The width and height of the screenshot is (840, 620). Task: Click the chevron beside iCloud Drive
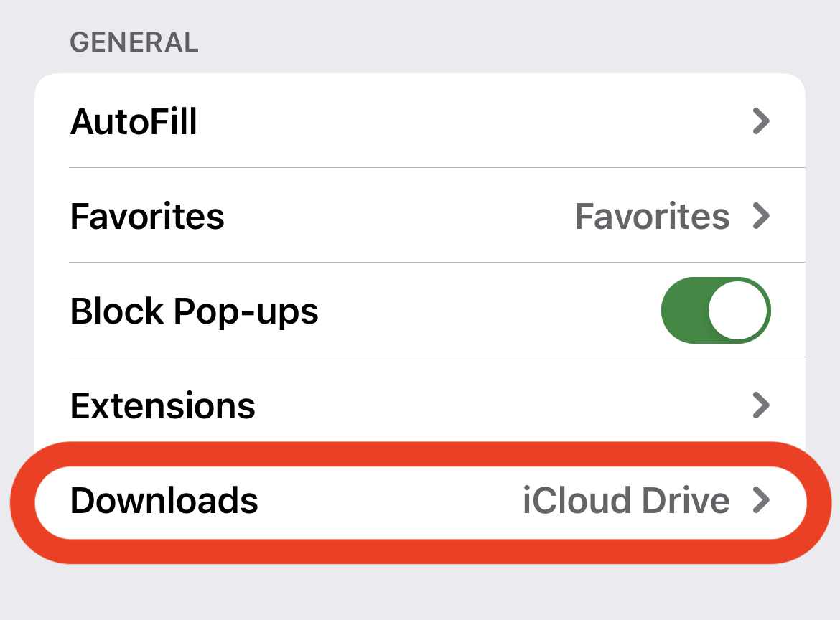coord(760,500)
